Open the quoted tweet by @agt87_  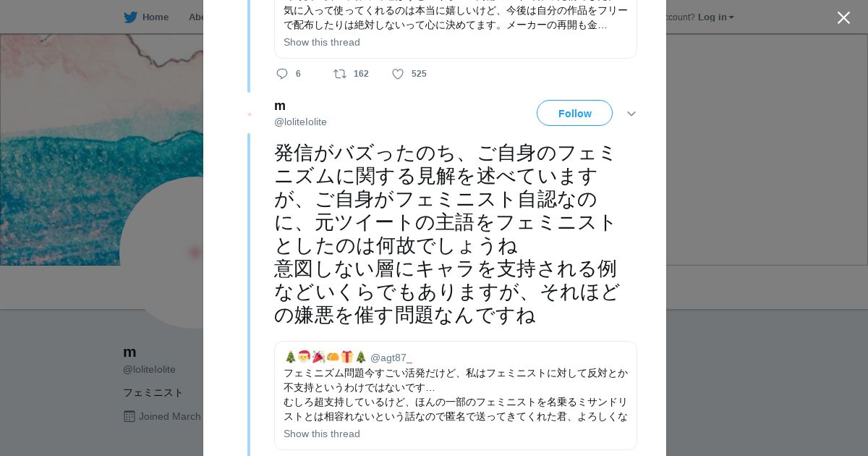456,394
